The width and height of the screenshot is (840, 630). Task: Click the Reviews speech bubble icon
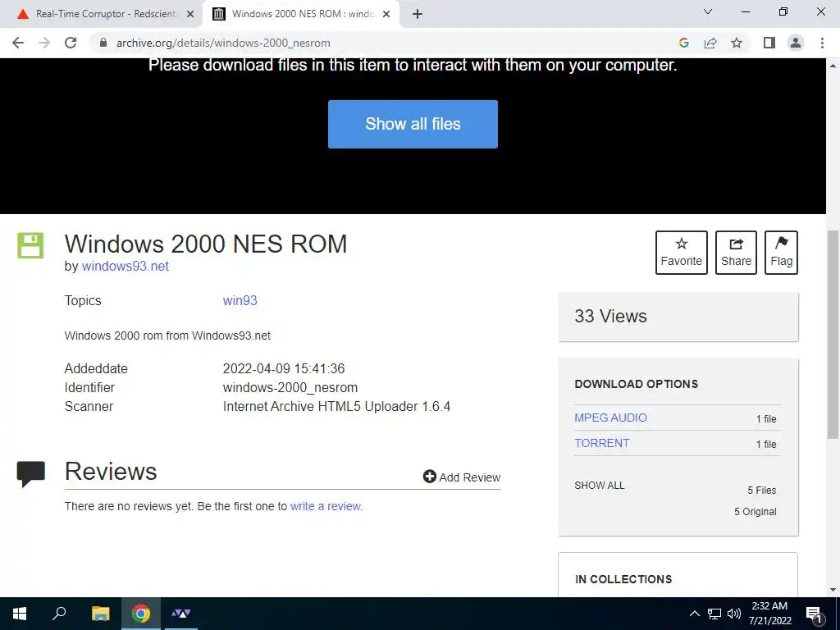click(x=31, y=474)
